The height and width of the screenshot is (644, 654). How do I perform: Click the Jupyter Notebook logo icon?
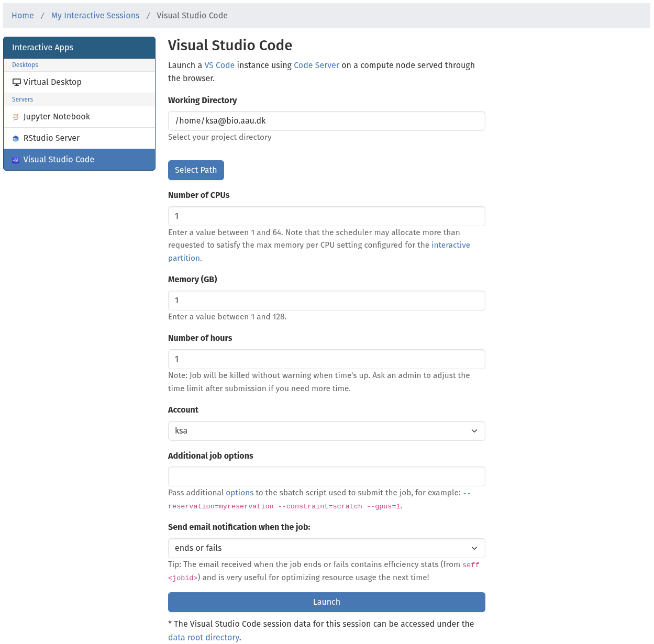(16, 117)
